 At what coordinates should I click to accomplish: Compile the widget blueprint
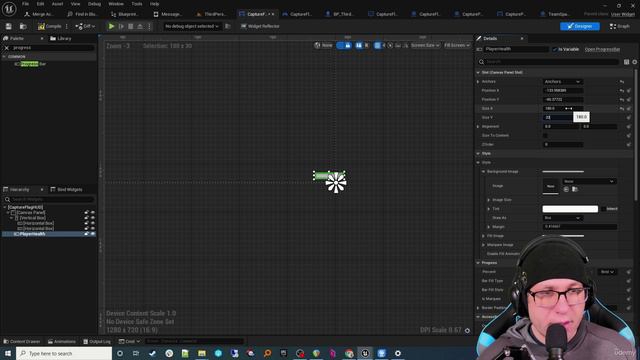click(49, 26)
